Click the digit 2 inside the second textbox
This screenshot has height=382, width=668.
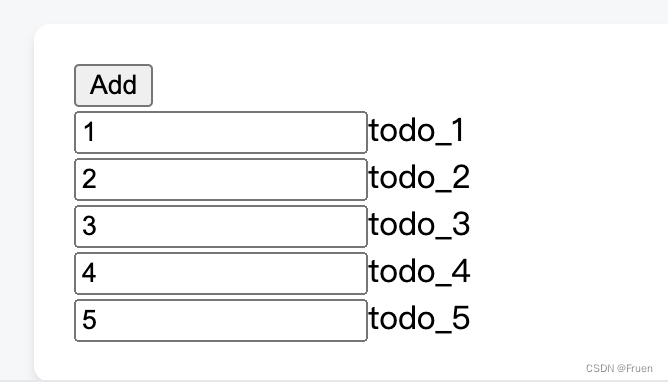coord(89,179)
